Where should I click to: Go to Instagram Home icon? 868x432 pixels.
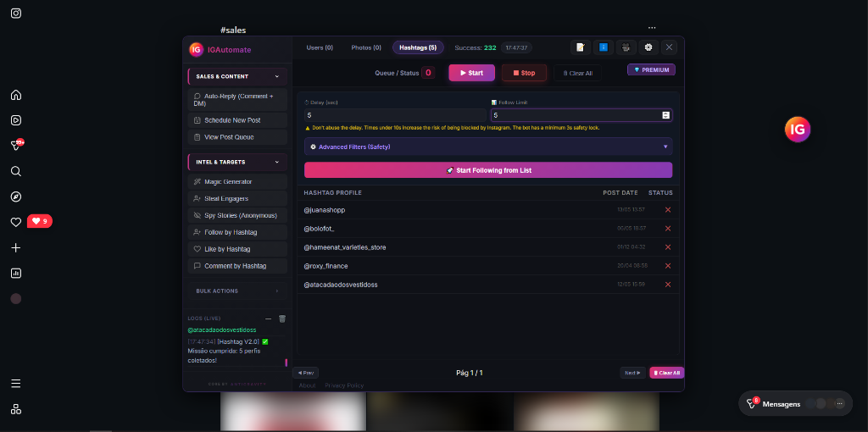16,95
